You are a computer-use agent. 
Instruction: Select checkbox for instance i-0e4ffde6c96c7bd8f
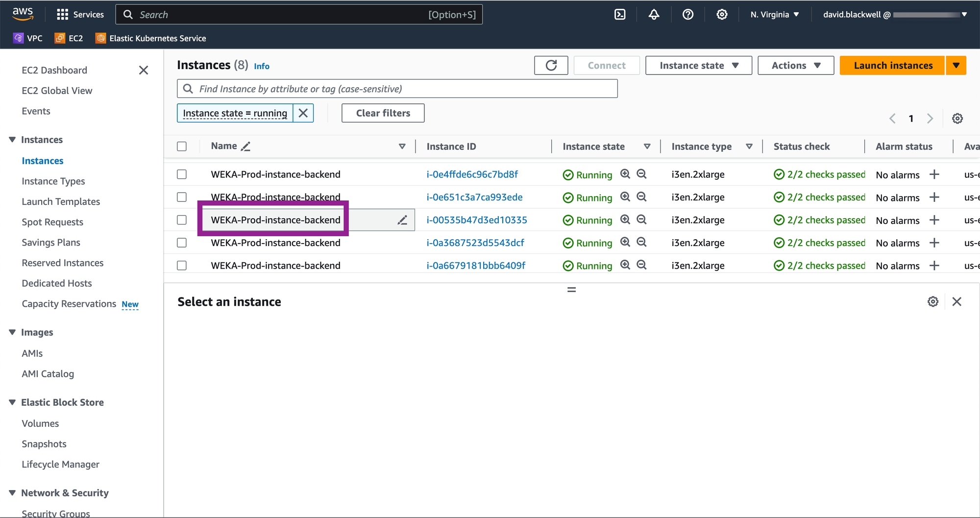point(182,174)
